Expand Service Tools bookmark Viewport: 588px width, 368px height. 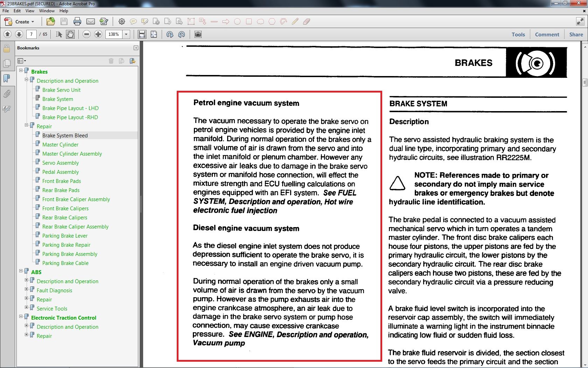point(27,307)
